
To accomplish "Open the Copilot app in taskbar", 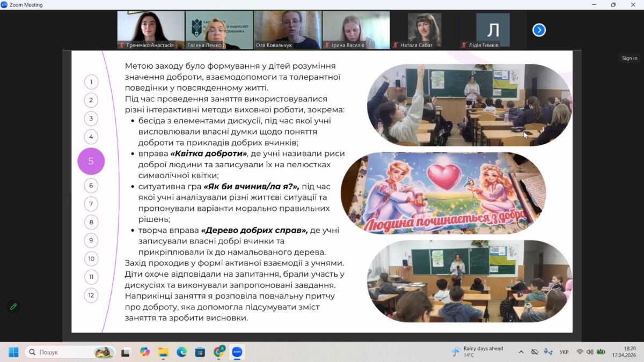I will (x=144, y=352).
